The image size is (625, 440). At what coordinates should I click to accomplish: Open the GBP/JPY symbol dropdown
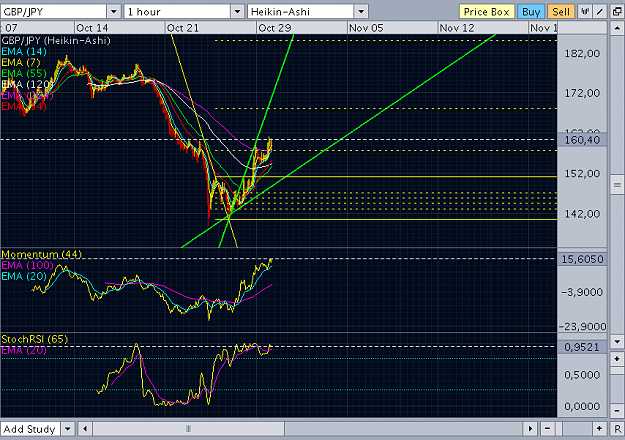(114, 12)
